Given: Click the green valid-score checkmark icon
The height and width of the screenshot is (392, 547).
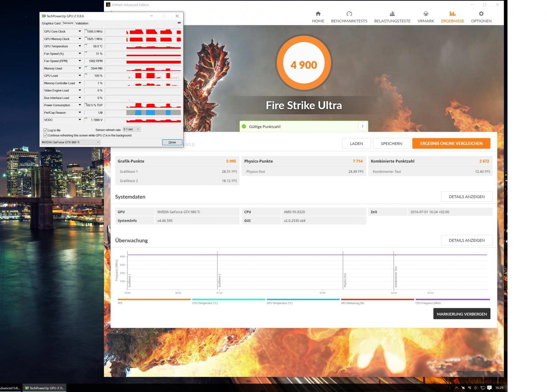Looking at the screenshot, I should (x=244, y=126).
